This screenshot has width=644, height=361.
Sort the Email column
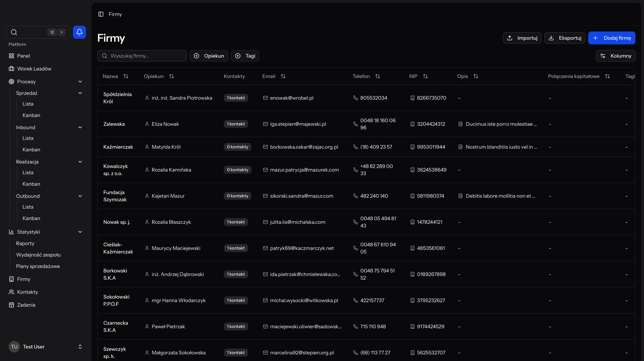click(283, 76)
